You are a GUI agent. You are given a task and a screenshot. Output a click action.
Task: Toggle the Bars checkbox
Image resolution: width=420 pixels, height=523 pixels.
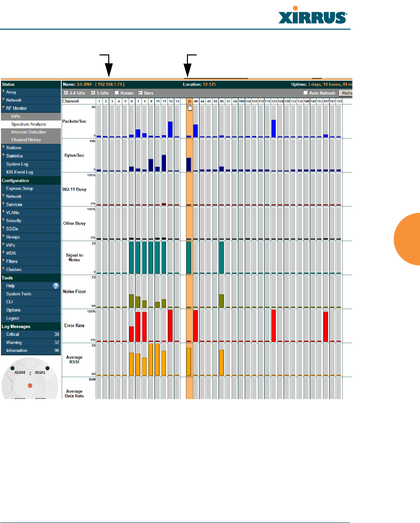point(140,93)
